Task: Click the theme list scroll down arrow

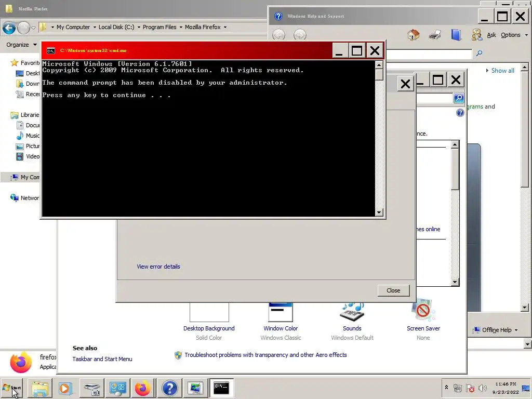Action: [x=455, y=282]
